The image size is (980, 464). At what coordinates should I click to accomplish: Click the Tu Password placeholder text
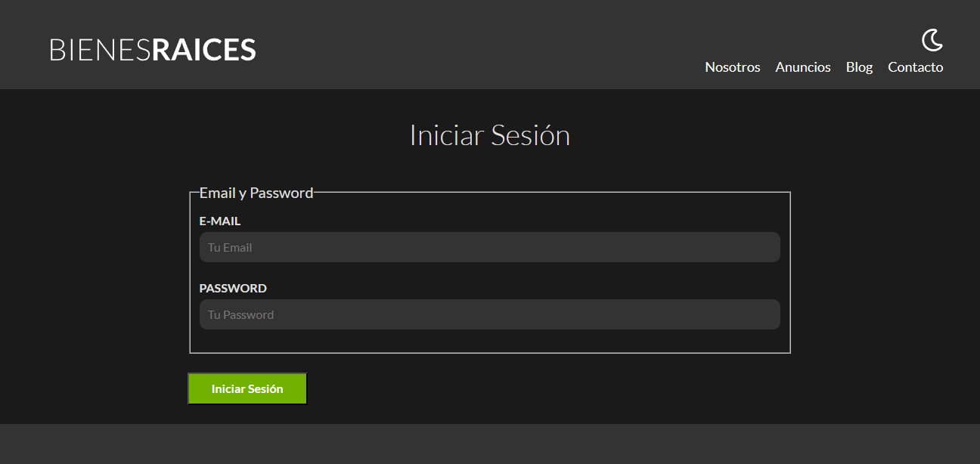coord(240,315)
